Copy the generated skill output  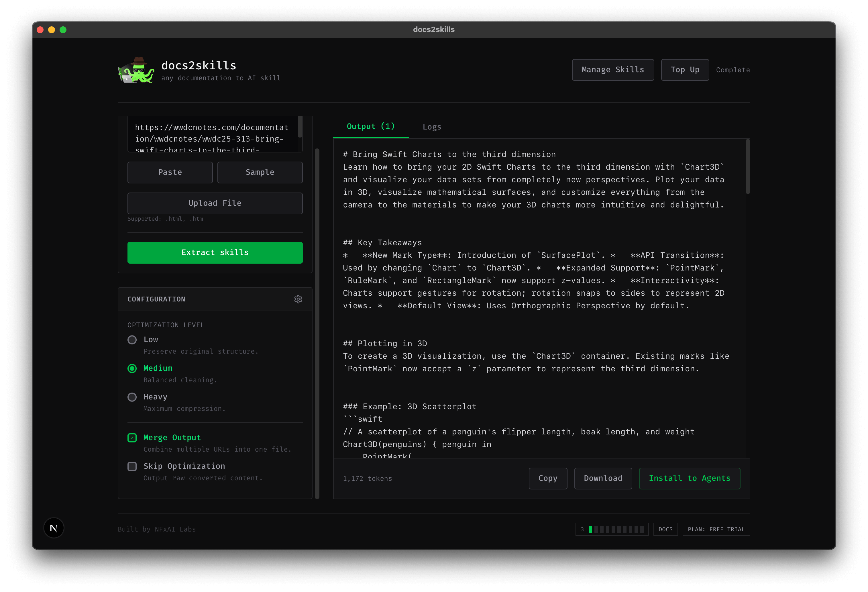548,478
